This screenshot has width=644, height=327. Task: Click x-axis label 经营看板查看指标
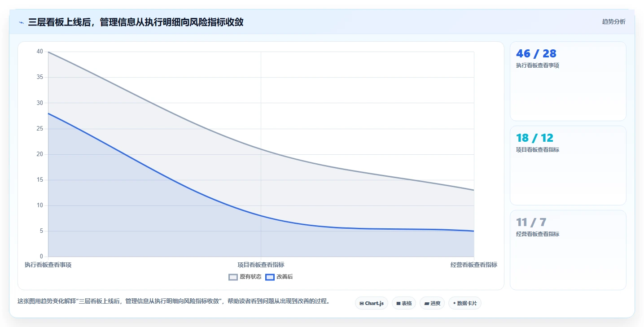coord(474,265)
